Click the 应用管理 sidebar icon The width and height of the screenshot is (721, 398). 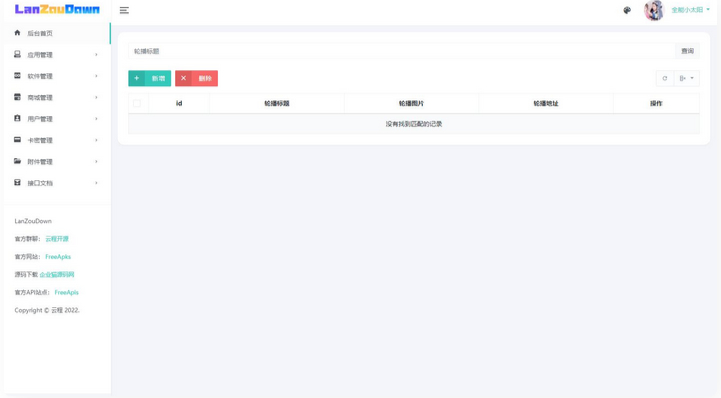17,54
